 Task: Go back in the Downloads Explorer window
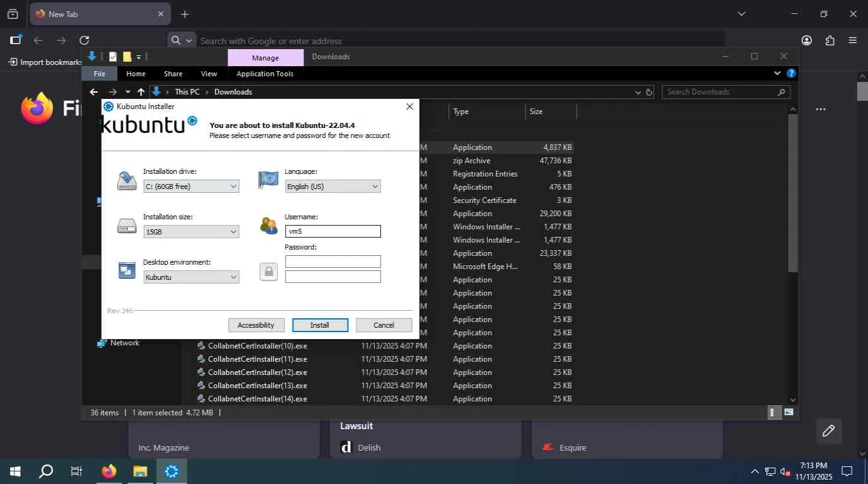(94, 92)
